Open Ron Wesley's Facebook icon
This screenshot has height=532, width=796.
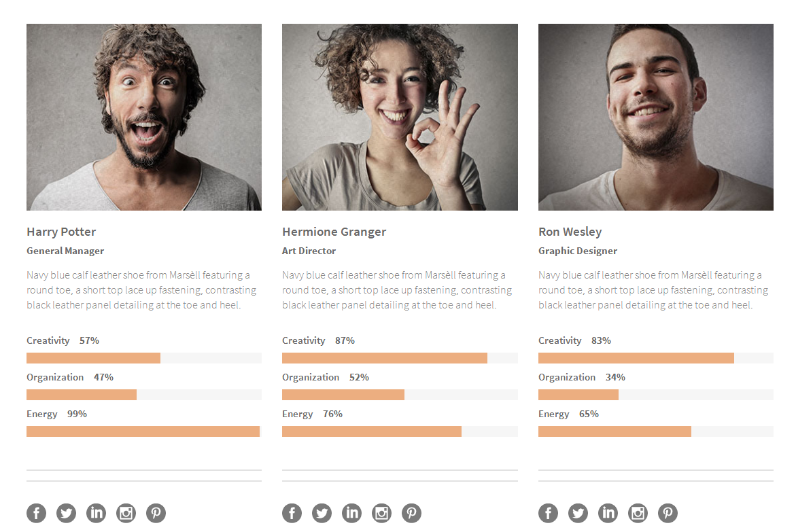[548, 513]
